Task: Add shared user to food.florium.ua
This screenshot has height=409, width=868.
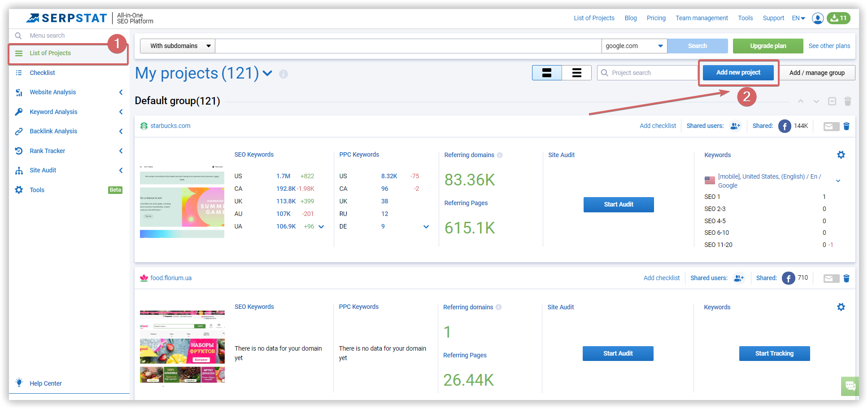Action: pyautogui.click(x=739, y=278)
